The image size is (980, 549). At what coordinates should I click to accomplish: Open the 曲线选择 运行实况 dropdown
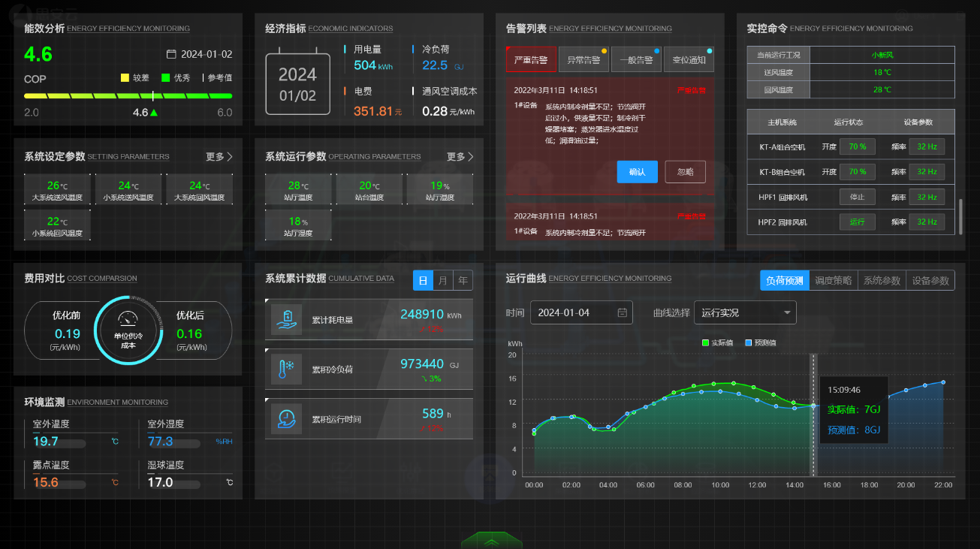click(745, 312)
